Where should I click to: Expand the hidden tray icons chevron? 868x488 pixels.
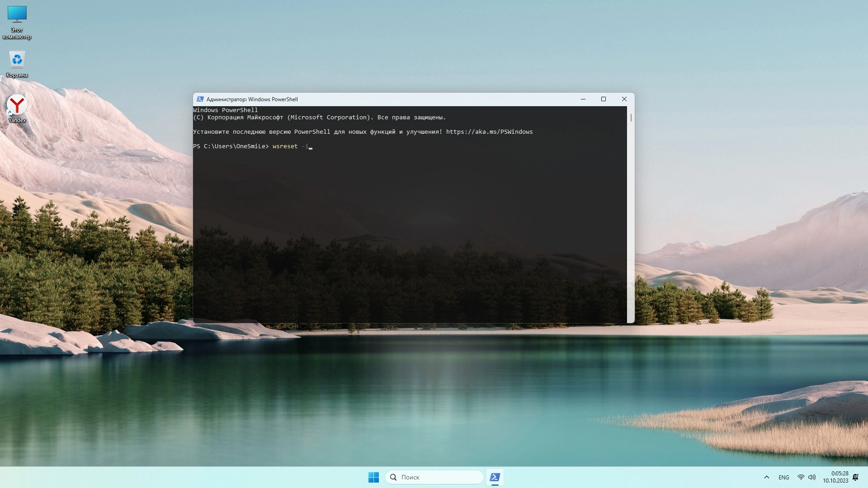click(766, 477)
